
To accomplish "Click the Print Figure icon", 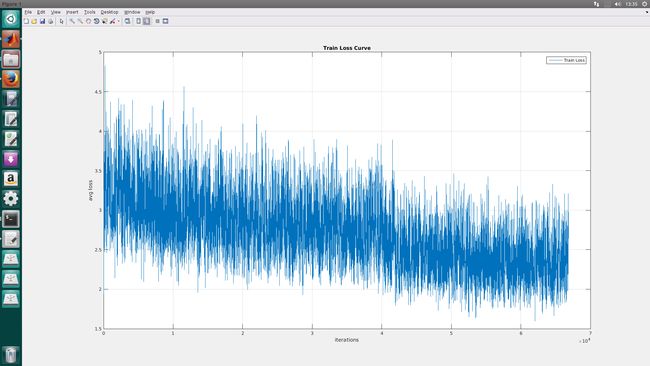I will (x=51, y=21).
